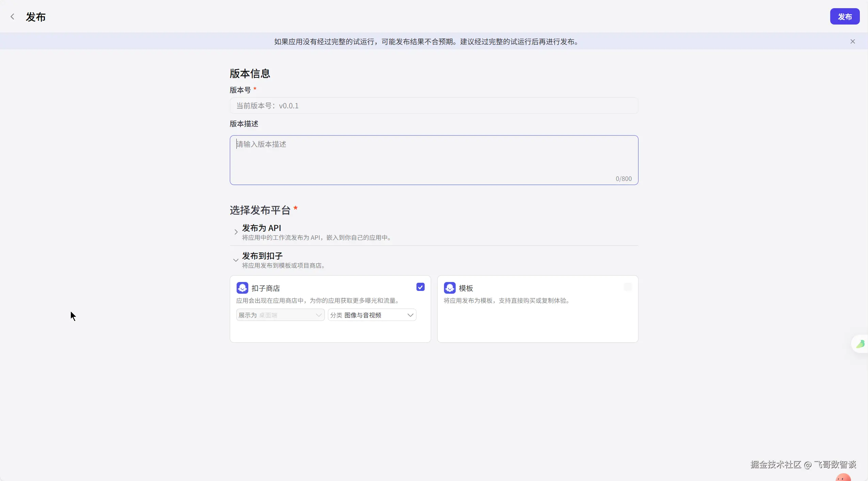The height and width of the screenshot is (481, 868).
Task: Enable the 模板 publish checkbox
Action: coord(628,287)
